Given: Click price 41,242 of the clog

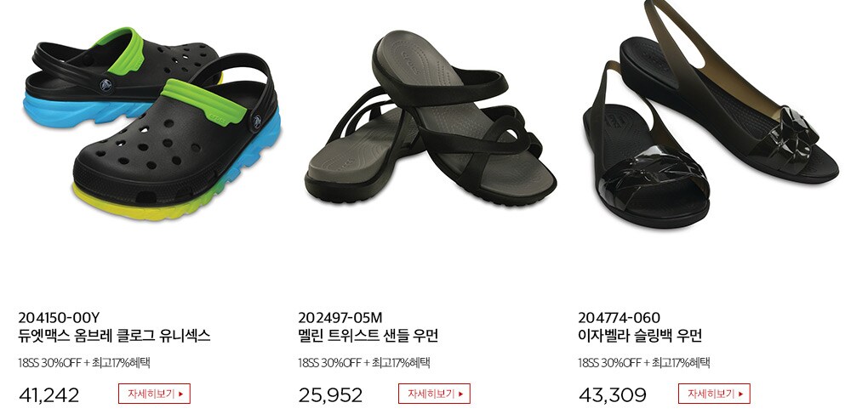Looking at the screenshot, I should [49, 395].
